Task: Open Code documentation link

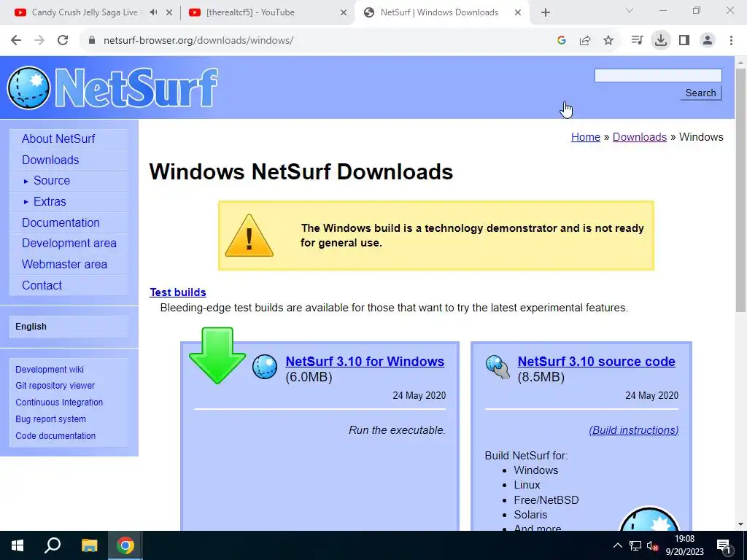Action: tap(55, 436)
